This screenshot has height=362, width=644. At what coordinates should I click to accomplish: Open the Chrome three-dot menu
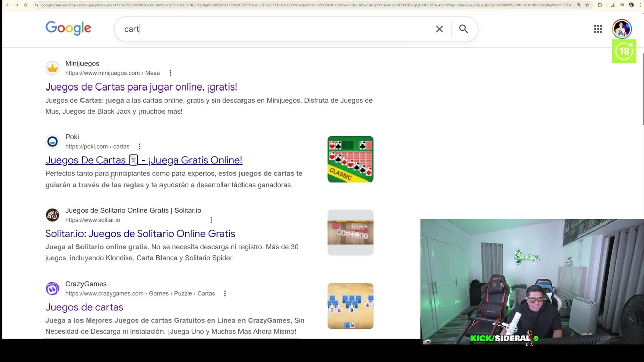pyautogui.click(x=639, y=5)
